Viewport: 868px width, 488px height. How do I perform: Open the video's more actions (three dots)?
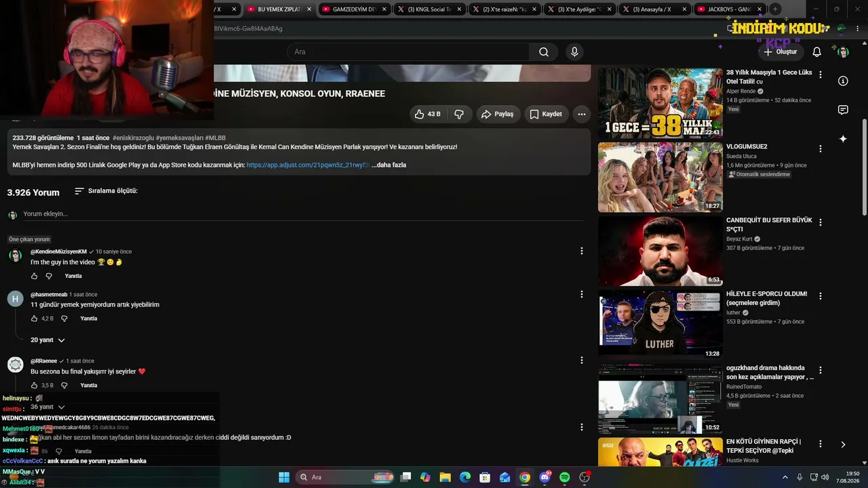pos(581,114)
